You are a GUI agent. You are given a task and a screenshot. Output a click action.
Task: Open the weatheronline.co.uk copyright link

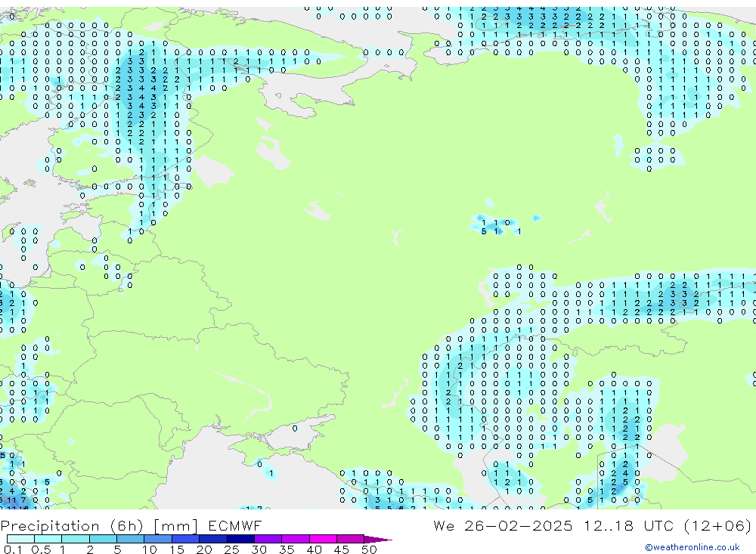point(692,547)
